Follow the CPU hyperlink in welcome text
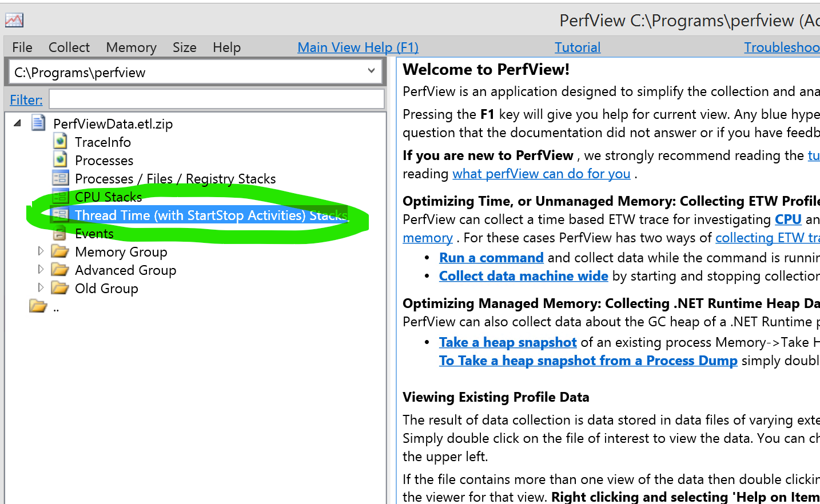Viewport: 820px width, 504px height. [788, 219]
